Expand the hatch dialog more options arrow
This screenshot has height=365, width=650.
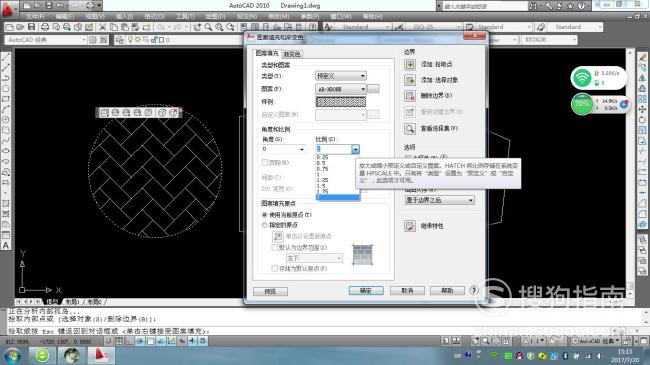tap(474, 290)
